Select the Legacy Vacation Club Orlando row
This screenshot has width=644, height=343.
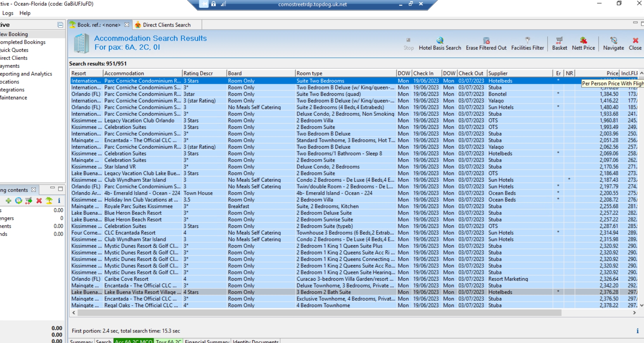pyautogui.click(x=354, y=120)
